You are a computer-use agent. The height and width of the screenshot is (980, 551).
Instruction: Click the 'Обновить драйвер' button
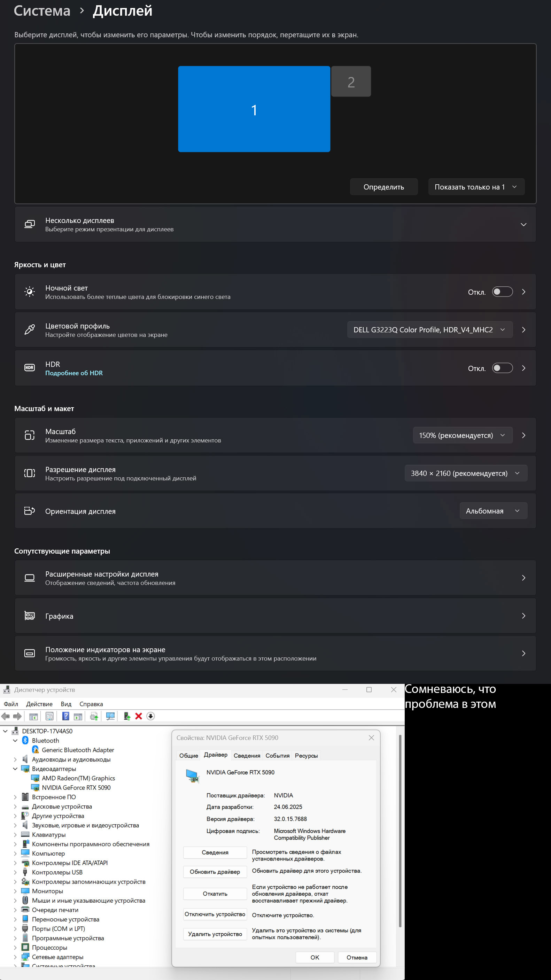coord(215,872)
